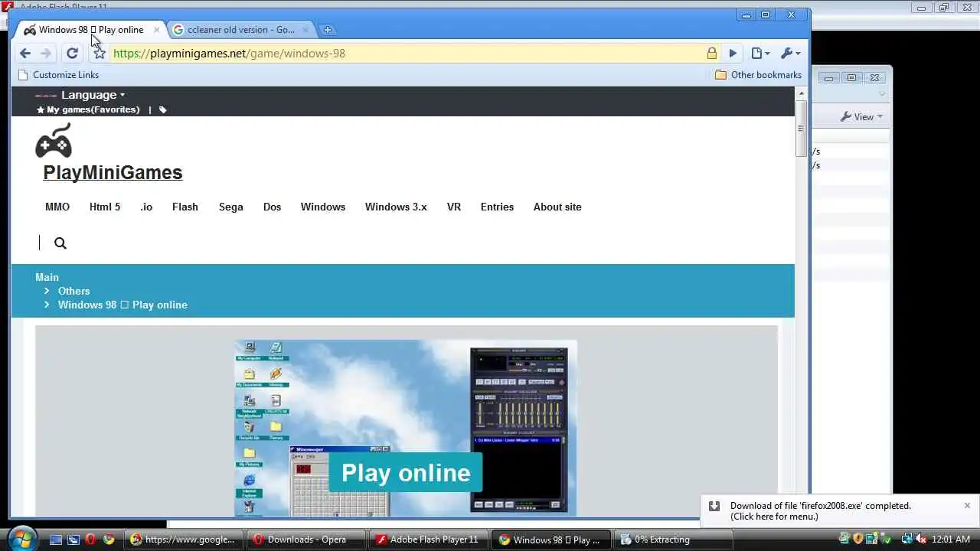
Task: Open the Entries page
Action: coord(497,207)
